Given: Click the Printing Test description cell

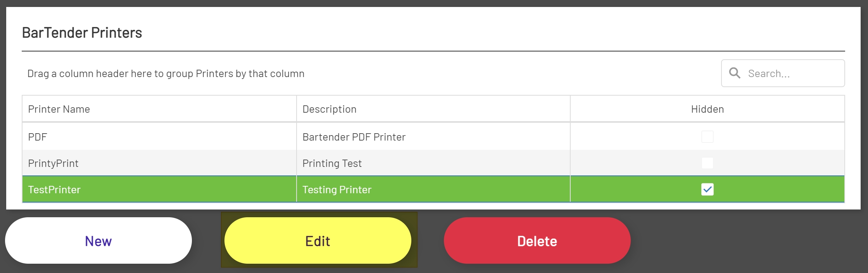Looking at the screenshot, I should click(332, 163).
